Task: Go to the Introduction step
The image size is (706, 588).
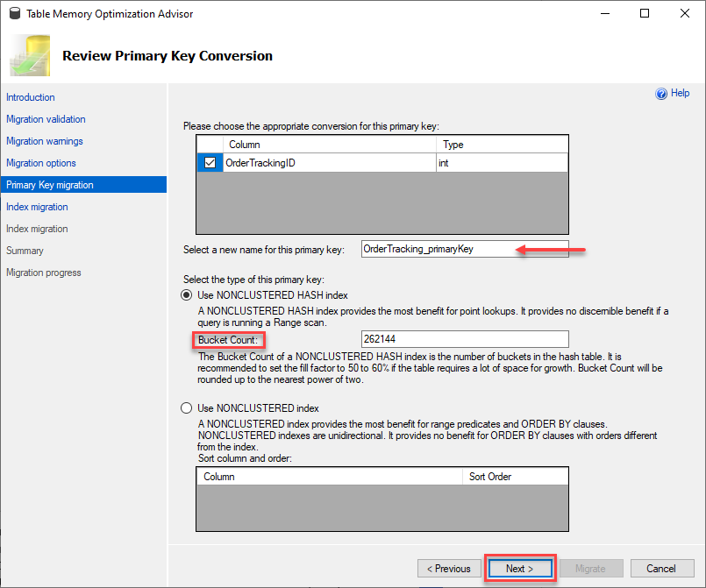Action: coord(31,97)
